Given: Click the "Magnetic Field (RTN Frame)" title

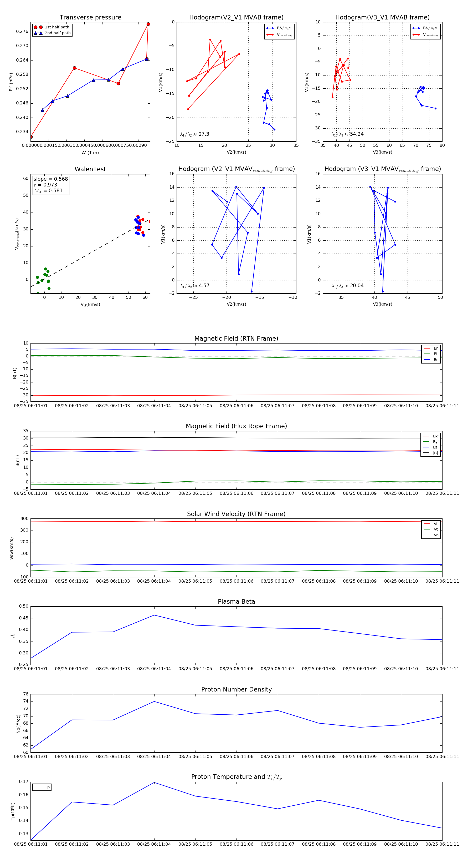Looking at the screenshot, I should [236, 339].
